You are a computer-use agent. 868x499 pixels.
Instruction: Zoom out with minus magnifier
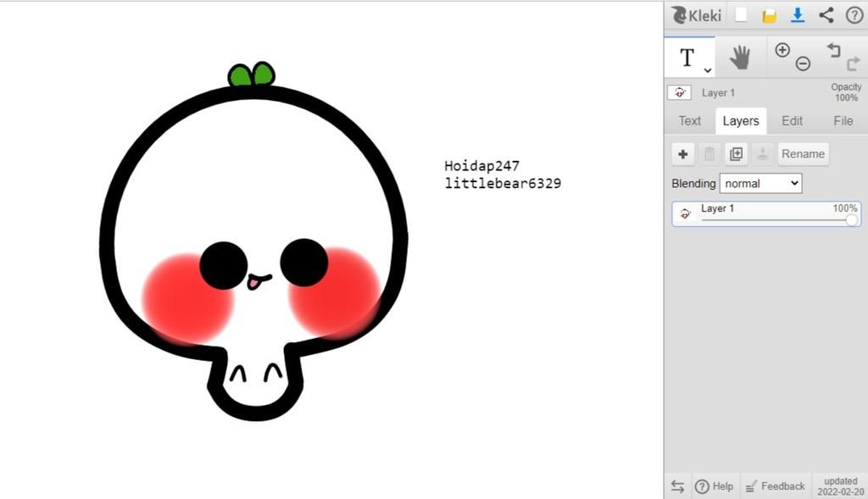click(x=803, y=64)
